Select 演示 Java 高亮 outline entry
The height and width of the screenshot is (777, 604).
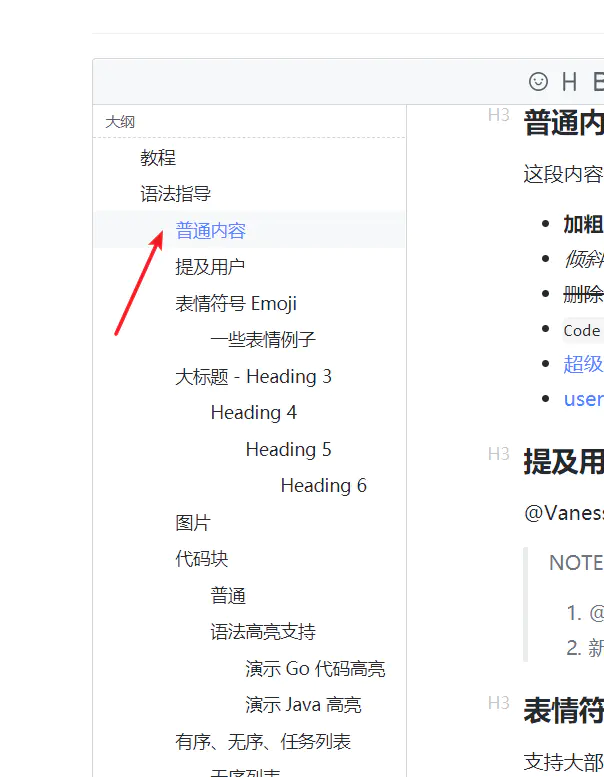[303, 705]
